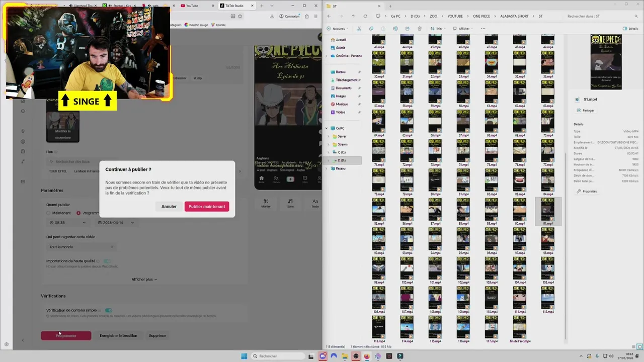The height and width of the screenshot is (362, 644).
Task: Expand the Réseau tree node
Action: click(x=327, y=168)
